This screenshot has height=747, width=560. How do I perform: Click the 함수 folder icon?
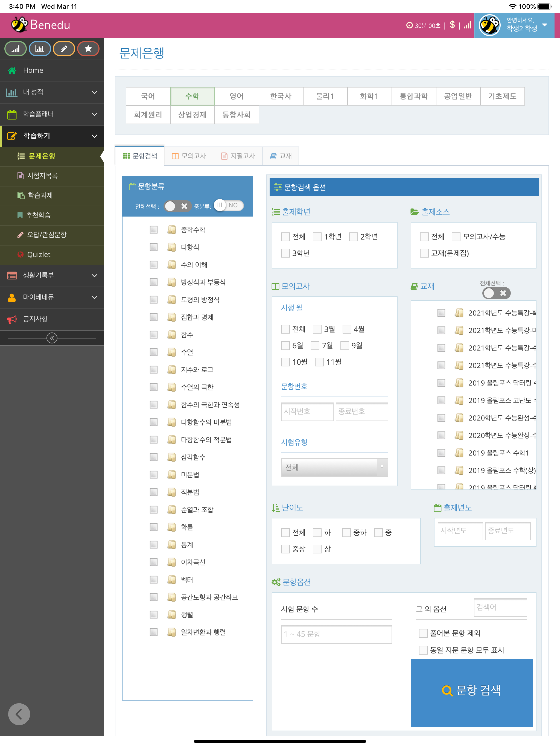(171, 335)
